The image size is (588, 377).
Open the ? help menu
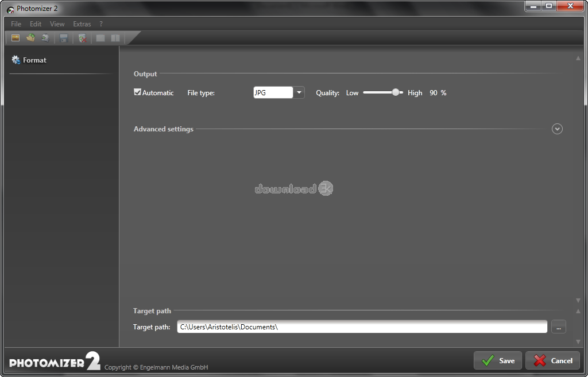[x=101, y=24]
